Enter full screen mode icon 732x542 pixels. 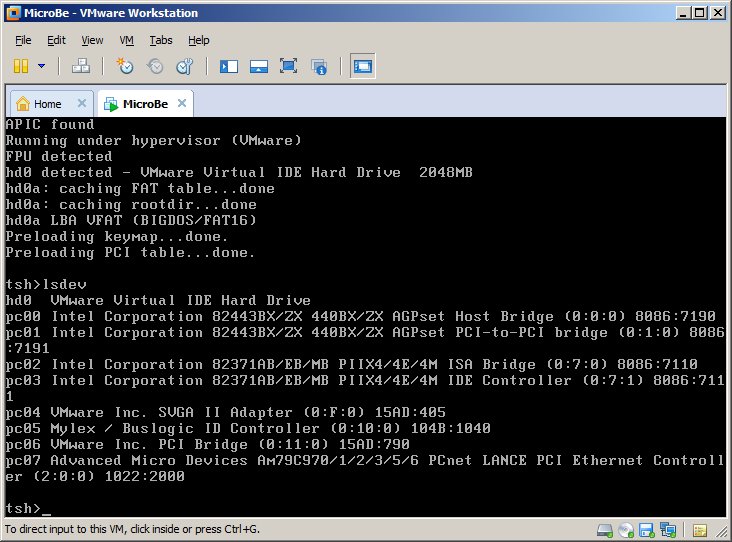point(289,66)
